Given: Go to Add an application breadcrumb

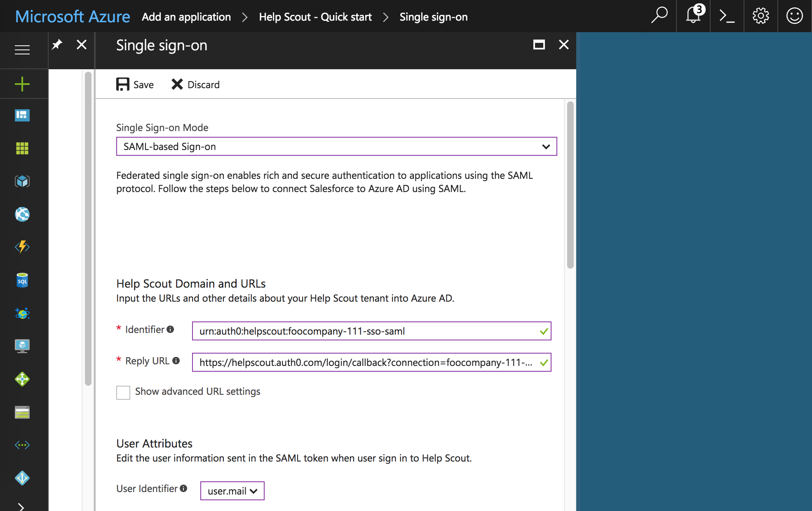Looking at the screenshot, I should click(x=186, y=17).
